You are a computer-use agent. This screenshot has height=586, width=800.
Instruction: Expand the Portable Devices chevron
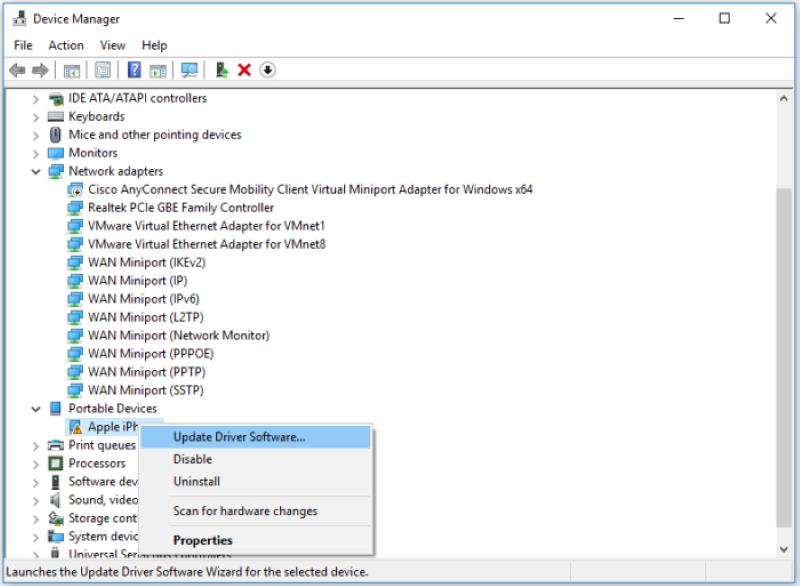pos(36,408)
